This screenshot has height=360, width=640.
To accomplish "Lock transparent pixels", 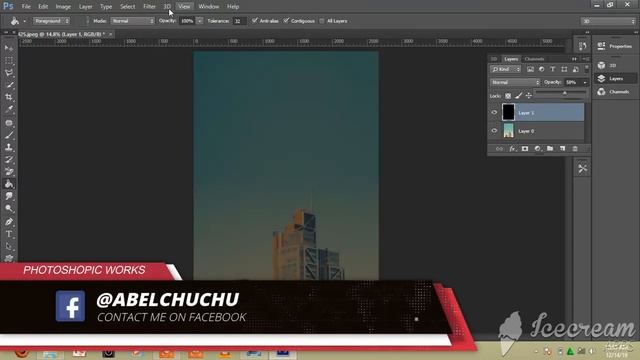I will pos(508,96).
